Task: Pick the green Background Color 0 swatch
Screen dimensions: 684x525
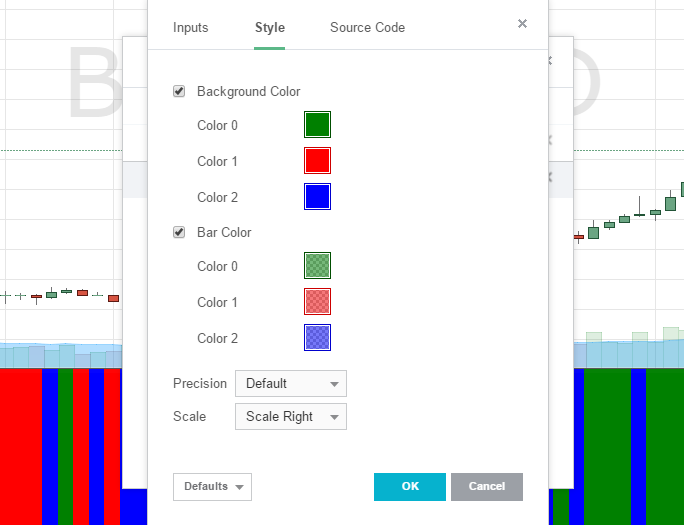Action: [317, 125]
